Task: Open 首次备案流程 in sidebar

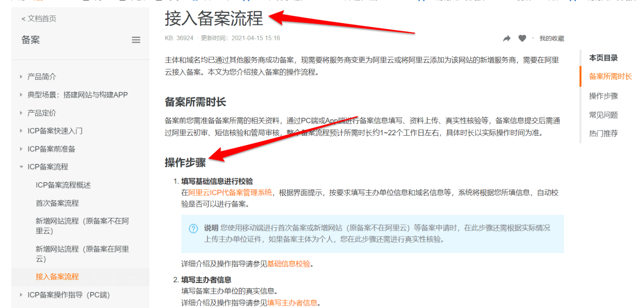Action: click(57, 203)
